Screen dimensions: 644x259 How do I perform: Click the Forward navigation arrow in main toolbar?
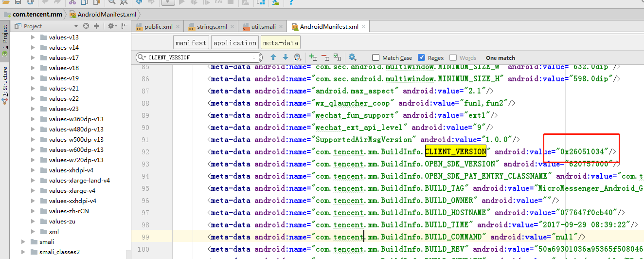[151, 2]
